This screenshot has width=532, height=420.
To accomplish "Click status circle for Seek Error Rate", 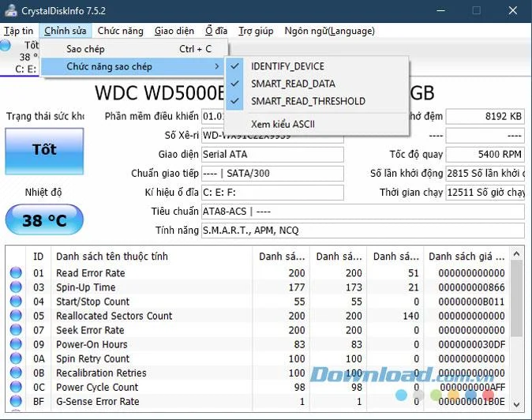I will coord(16,330).
